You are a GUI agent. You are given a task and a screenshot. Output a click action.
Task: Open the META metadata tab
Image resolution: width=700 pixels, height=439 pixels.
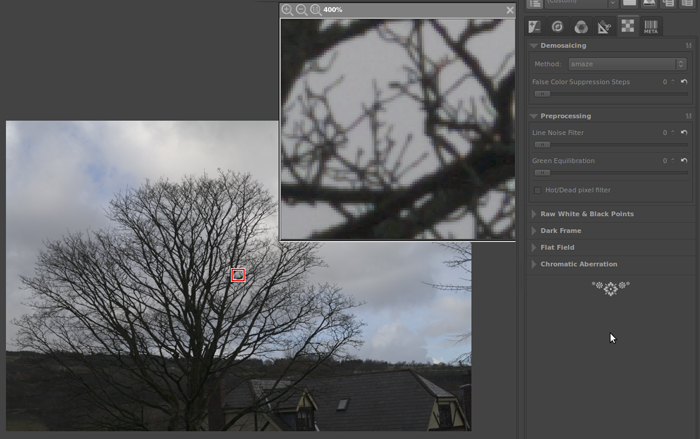point(651,27)
